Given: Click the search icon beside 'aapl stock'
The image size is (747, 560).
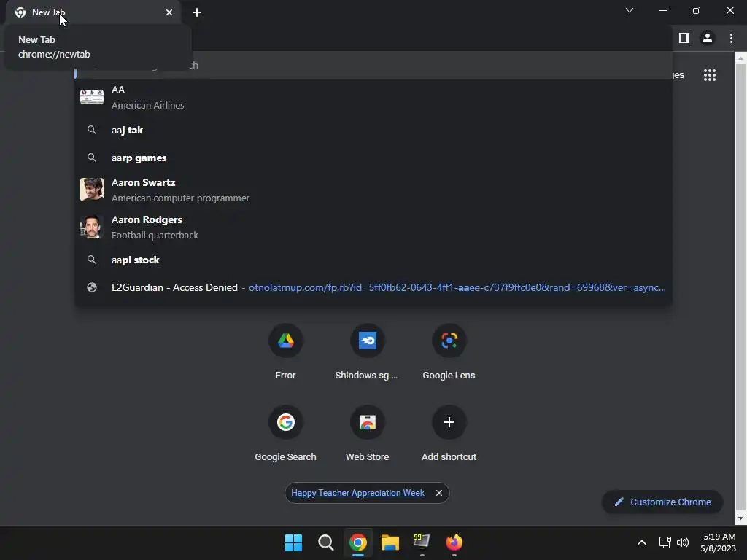Looking at the screenshot, I should [x=92, y=260].
